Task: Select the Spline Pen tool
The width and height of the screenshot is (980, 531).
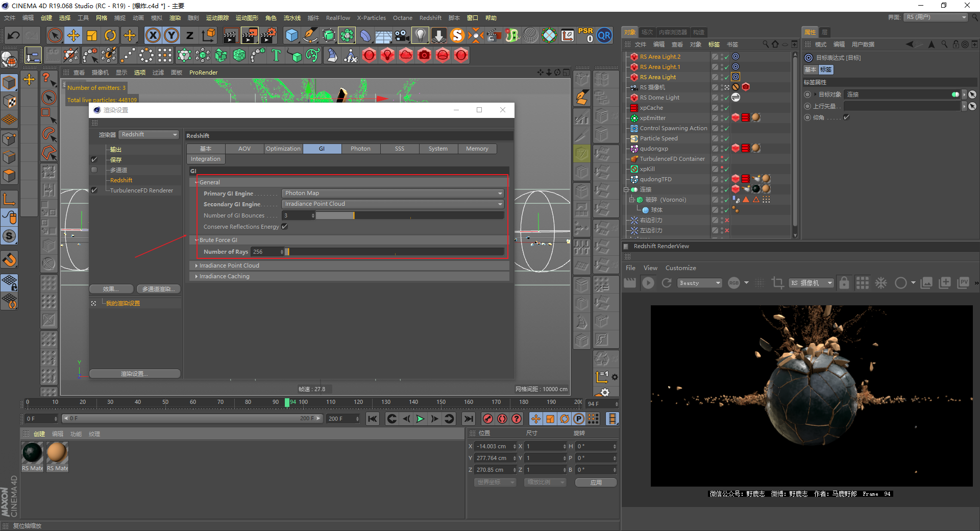Action: [x=310, y=35]
